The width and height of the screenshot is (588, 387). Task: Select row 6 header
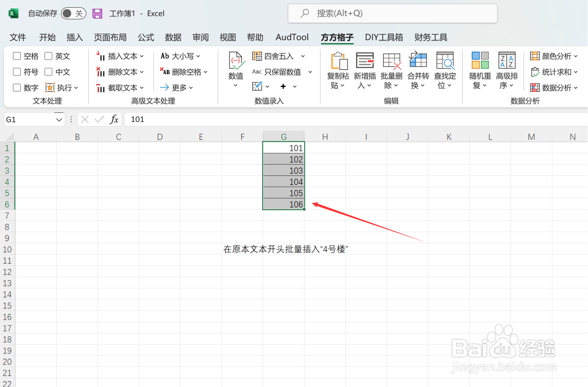click(x=7, y=204)
